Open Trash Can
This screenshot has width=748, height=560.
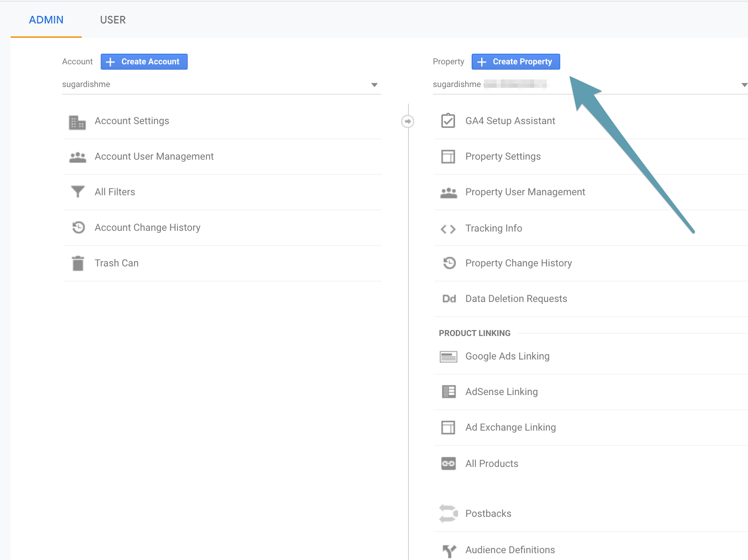tap(117, 263)
